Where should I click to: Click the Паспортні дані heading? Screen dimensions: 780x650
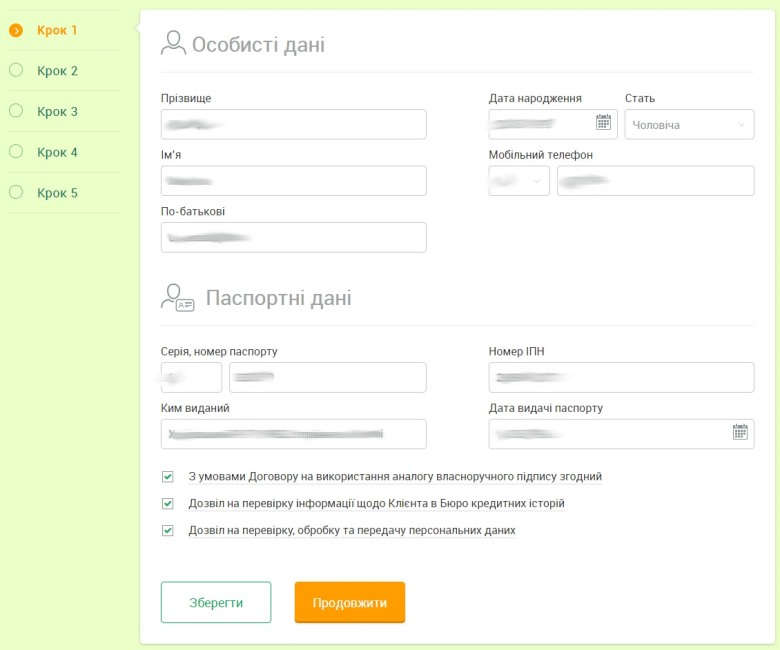point(279,297)
